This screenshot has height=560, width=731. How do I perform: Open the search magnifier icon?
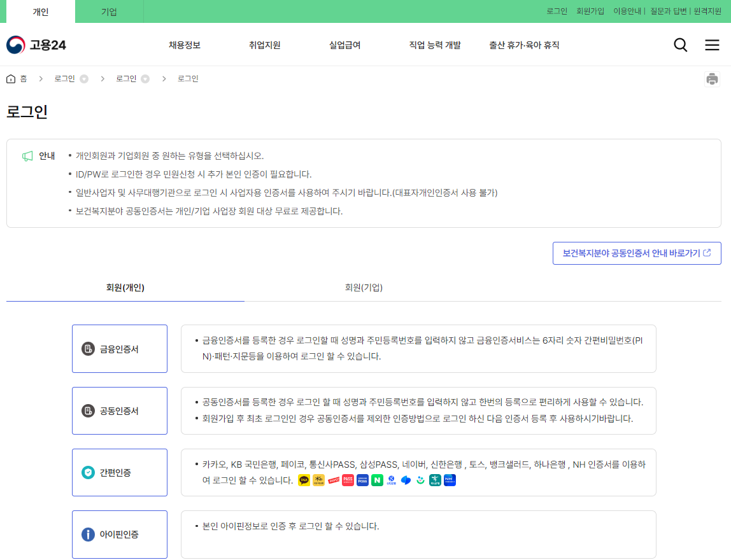(680, 45)
